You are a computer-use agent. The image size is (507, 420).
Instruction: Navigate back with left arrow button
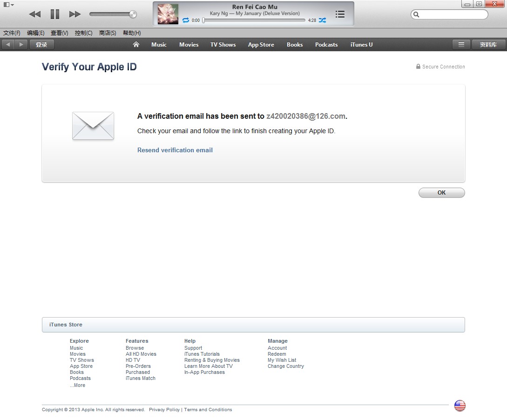coord(8,45)
